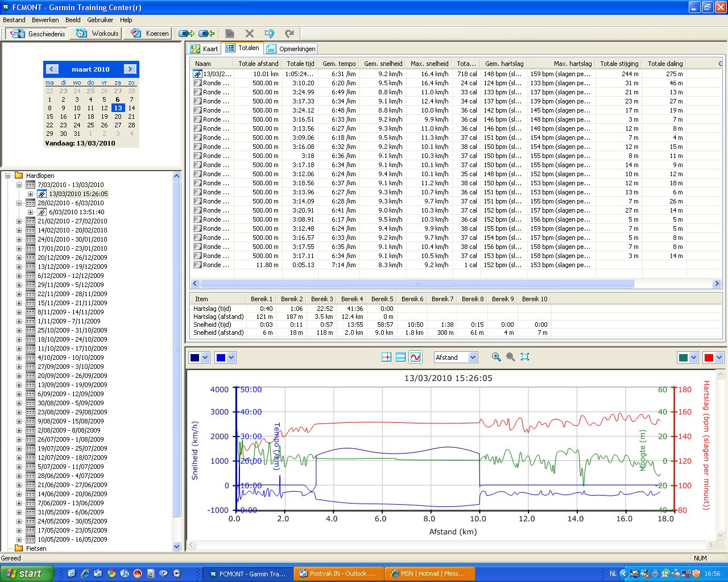Collapse the Hardlopen tree node
This screenshot has height=582, width=728.
click(x=7, y=176)
